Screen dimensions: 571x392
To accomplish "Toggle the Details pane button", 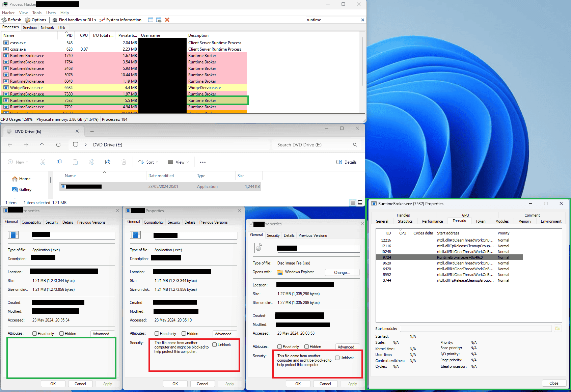I will pos(347,162).
